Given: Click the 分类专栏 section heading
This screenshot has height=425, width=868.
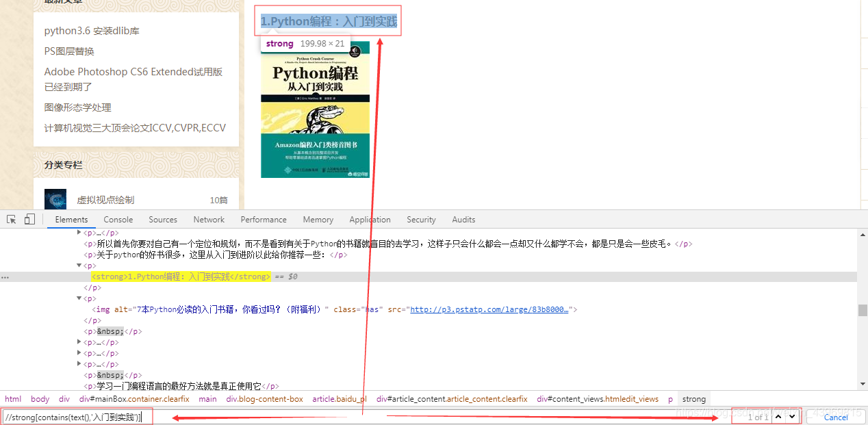Looking at the screenshot, I should 63,165.
